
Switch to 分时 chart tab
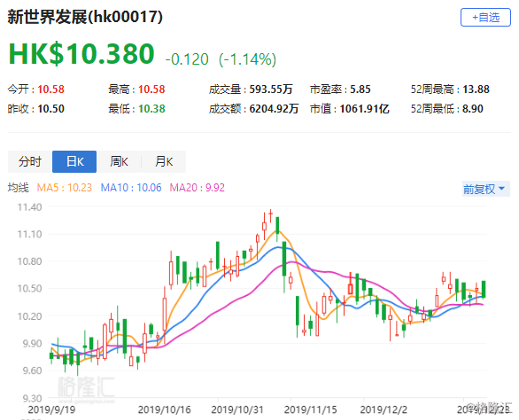[x=30, y=161]
